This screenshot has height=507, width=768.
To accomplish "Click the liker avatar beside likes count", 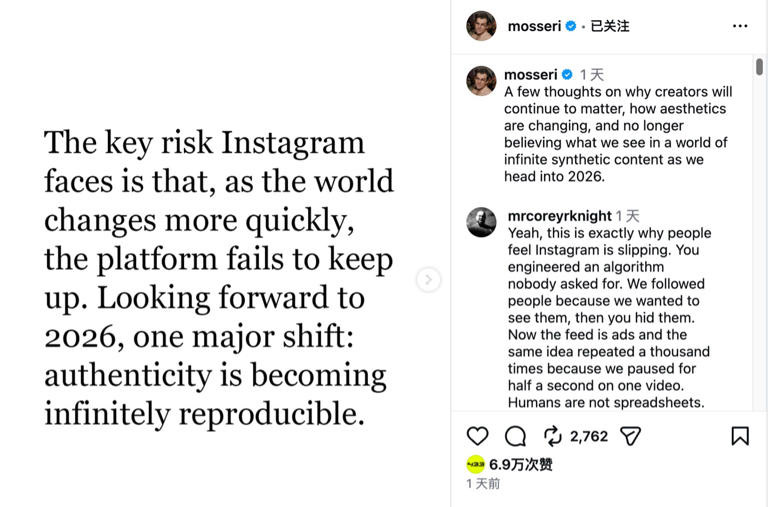I will 476,464.
